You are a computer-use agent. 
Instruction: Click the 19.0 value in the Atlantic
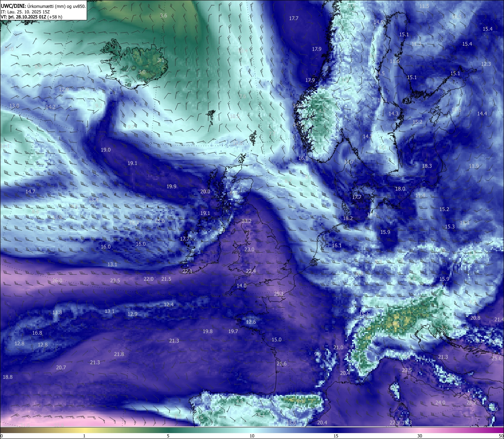pyautogui.click(x=106, y=150)
